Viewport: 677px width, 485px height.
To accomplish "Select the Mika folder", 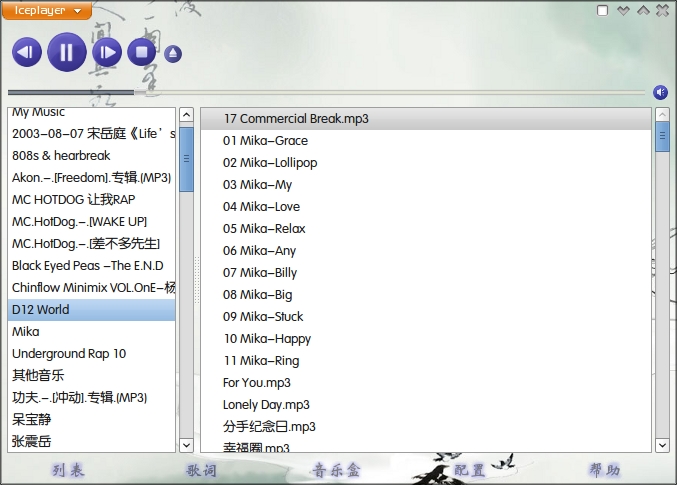I will click(92, 332).
